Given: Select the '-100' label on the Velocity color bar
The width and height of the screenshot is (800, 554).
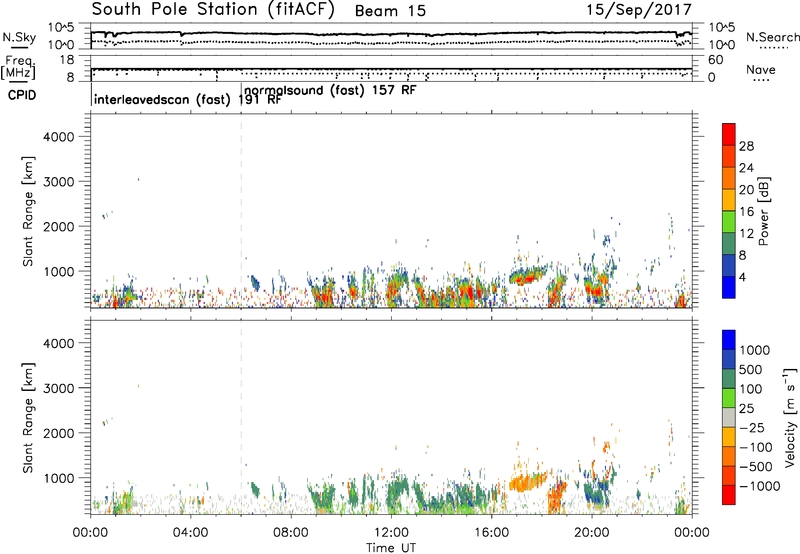Looking at the screenshot, I should coord(756,447).
